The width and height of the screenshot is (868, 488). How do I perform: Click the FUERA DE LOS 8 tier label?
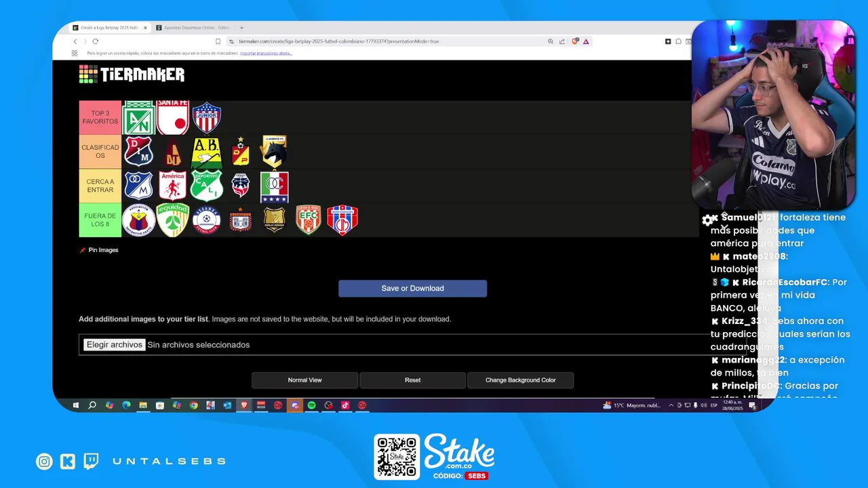click(x=100, y=220)
